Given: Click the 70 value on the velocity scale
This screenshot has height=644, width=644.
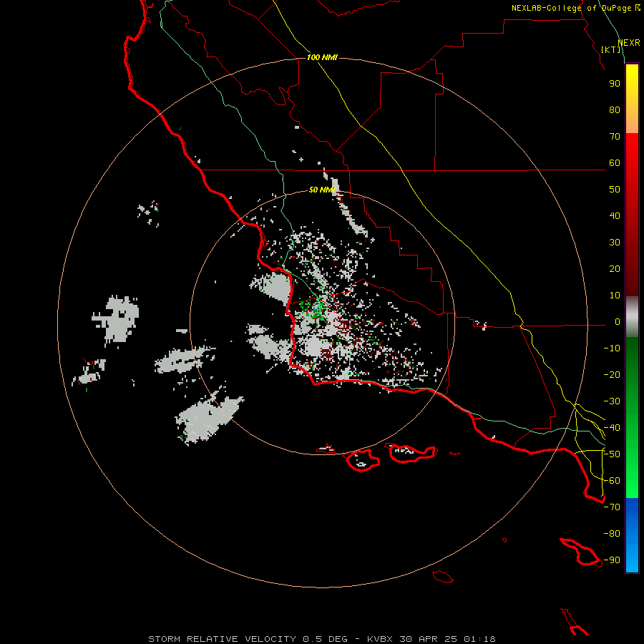Looking at the screenshot, I should pos(615,137).
